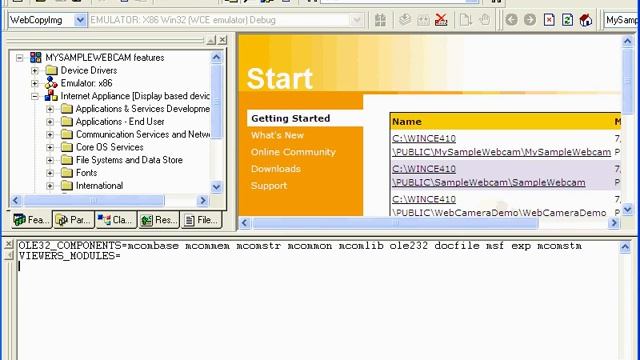Viewport: 640px width, 360px height.
Task: Open the Downloads link
Action: (276, 169)
